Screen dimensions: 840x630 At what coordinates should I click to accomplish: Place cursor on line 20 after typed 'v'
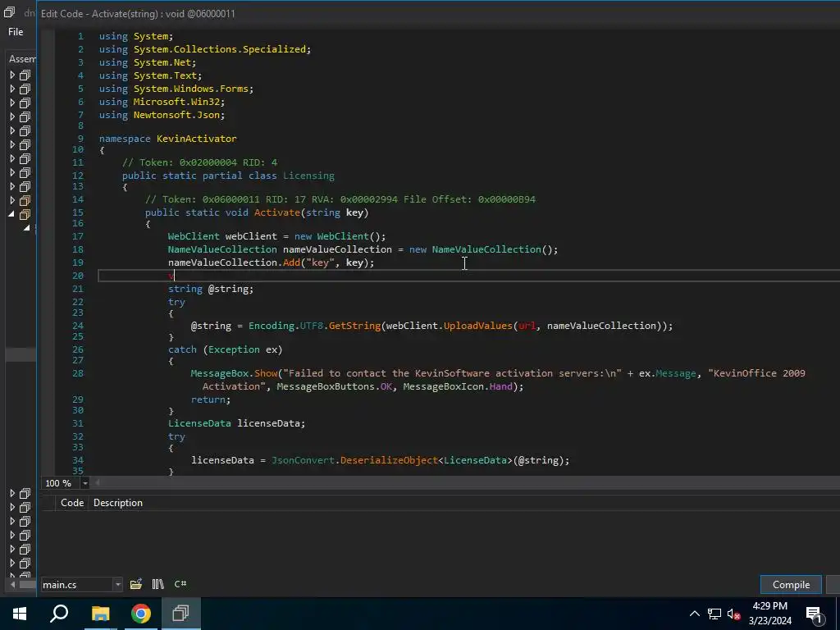175,276
